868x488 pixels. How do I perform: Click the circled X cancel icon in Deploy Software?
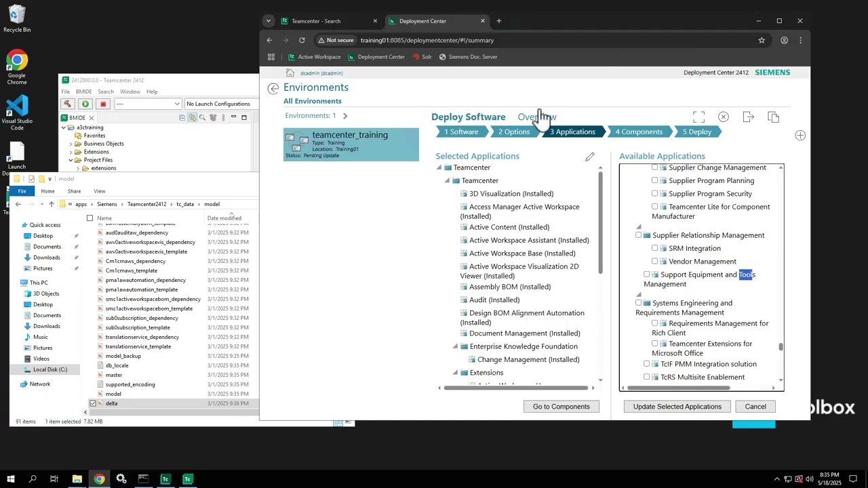724,117
